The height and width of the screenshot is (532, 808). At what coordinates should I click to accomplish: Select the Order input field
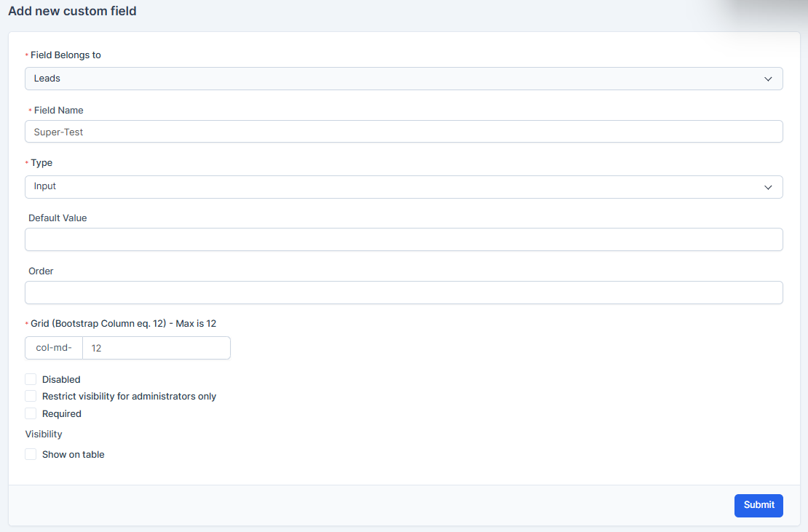point(403,293)
